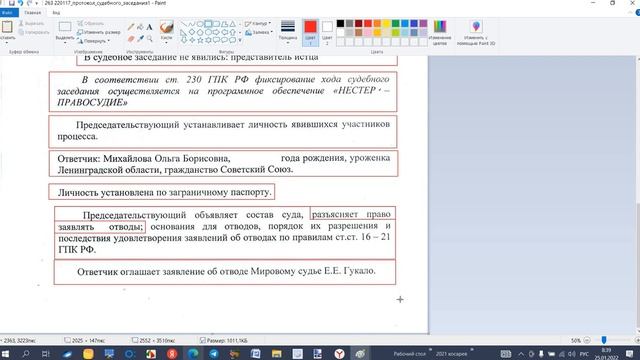Screen dimensions: 640x360
Task: Select the Color picker eyedropper tool
Action: click(x=140, y=39)
